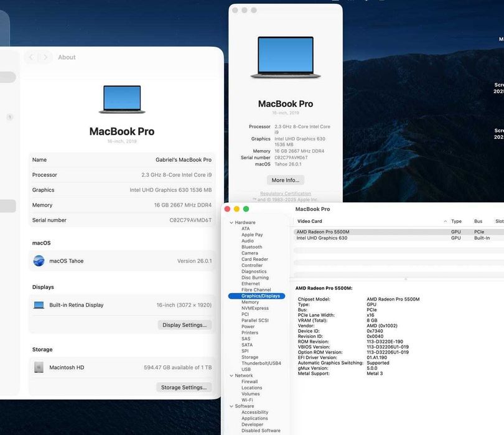Open Storage Settings
This screenshot has height=435, width=504.
184,387
